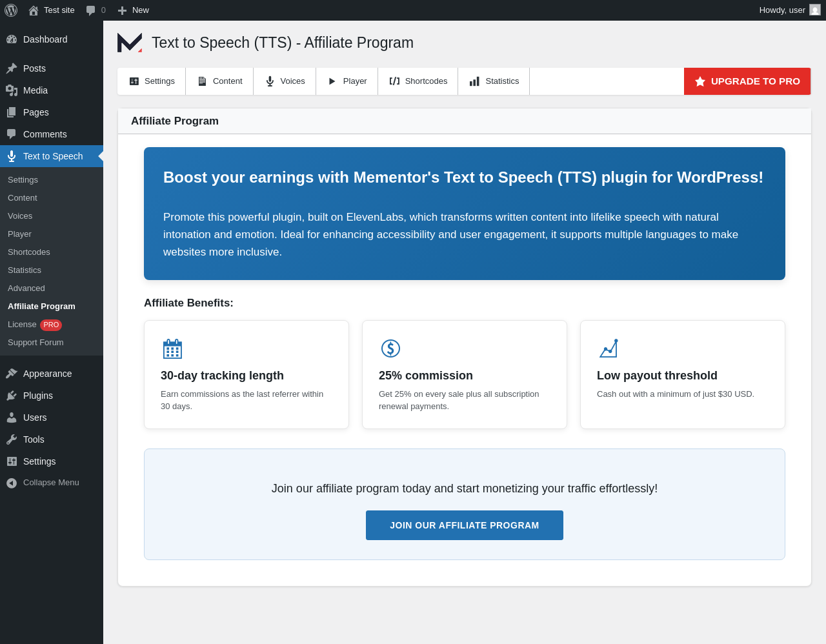
Task: Click the Media library icon
Action: point(12,90)
